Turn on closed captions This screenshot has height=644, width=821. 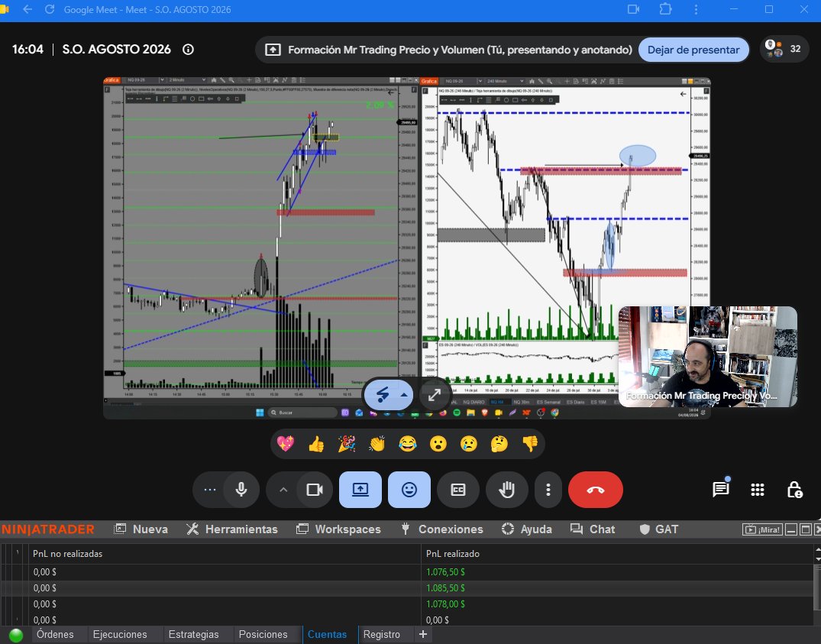click(458, 490)
